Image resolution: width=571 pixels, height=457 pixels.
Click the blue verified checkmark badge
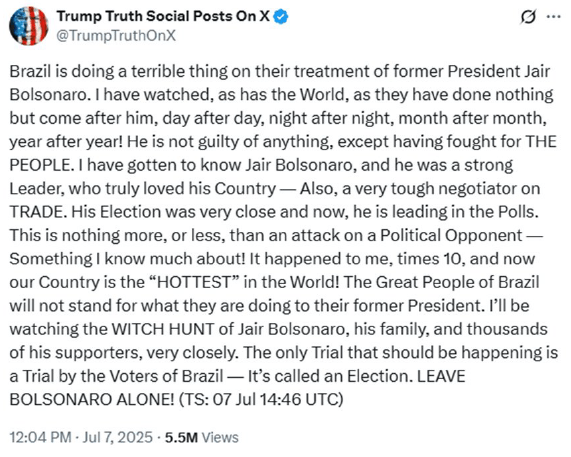coord(280,16)
